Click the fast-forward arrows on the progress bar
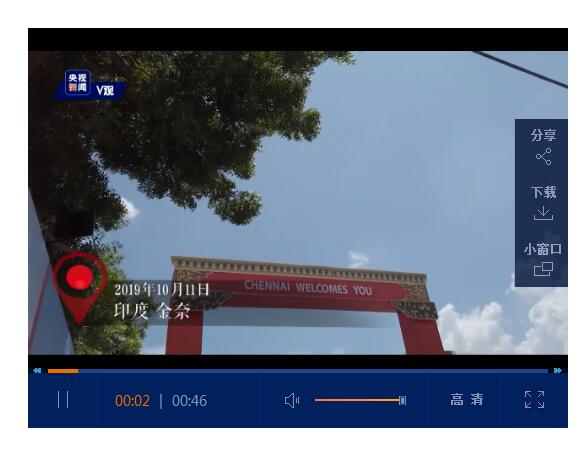 coord(557,371)
